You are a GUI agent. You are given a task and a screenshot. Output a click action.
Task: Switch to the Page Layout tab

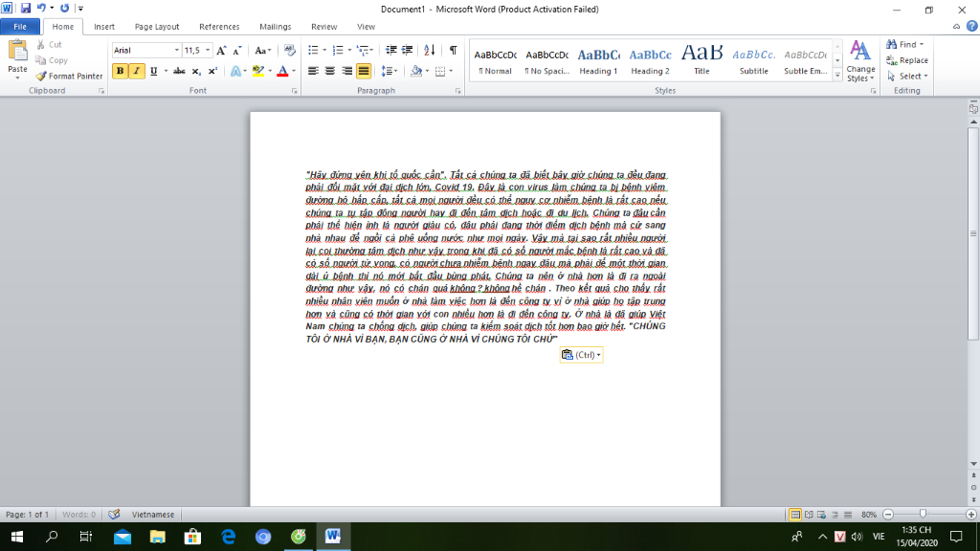pyautogui.click(x=157, y=27)
